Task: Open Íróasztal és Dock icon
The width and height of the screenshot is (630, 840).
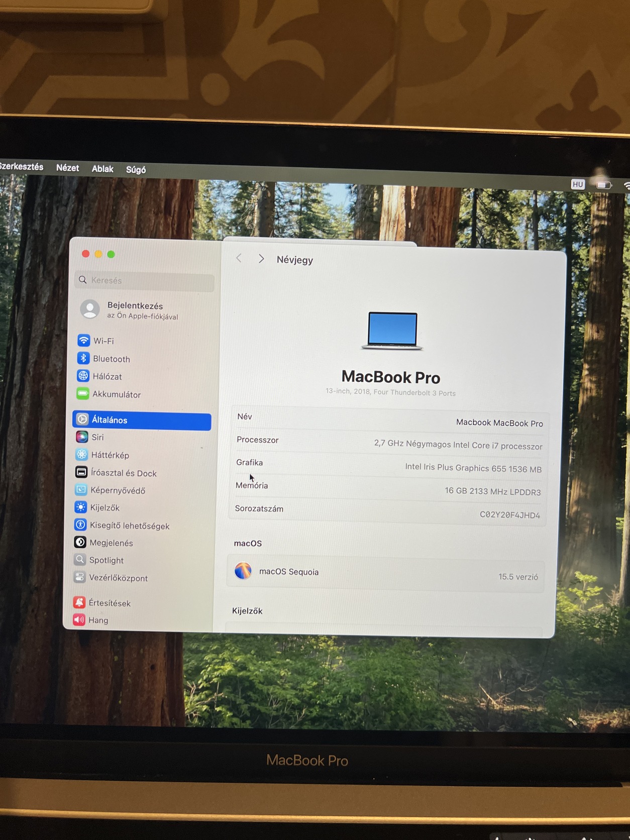Action: coord(81,472)
